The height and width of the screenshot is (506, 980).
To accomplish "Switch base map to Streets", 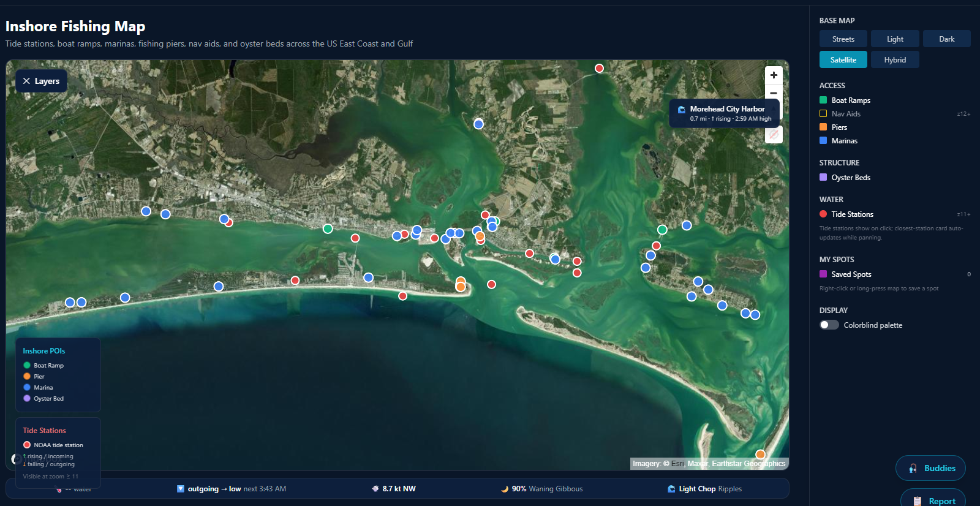I will tap(843, 39).
